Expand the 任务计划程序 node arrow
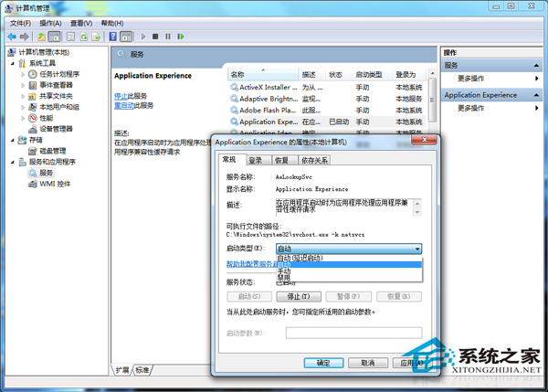Viewport: 548px width, 392px height. tap(23, 75)
